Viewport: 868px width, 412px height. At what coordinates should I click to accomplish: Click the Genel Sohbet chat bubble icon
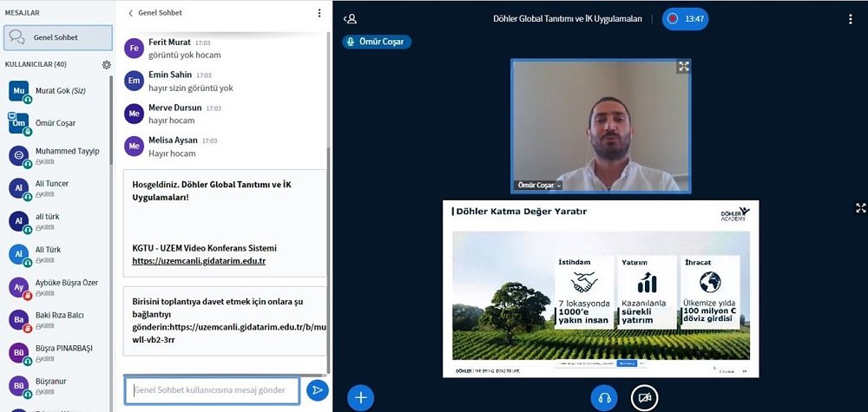(x=16, y=37)
